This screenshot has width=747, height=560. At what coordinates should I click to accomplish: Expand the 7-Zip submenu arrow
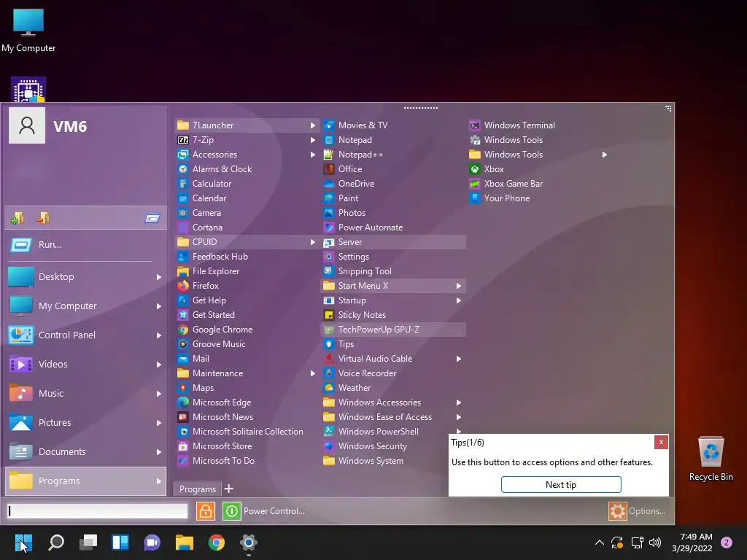click(x=313, y=140)
